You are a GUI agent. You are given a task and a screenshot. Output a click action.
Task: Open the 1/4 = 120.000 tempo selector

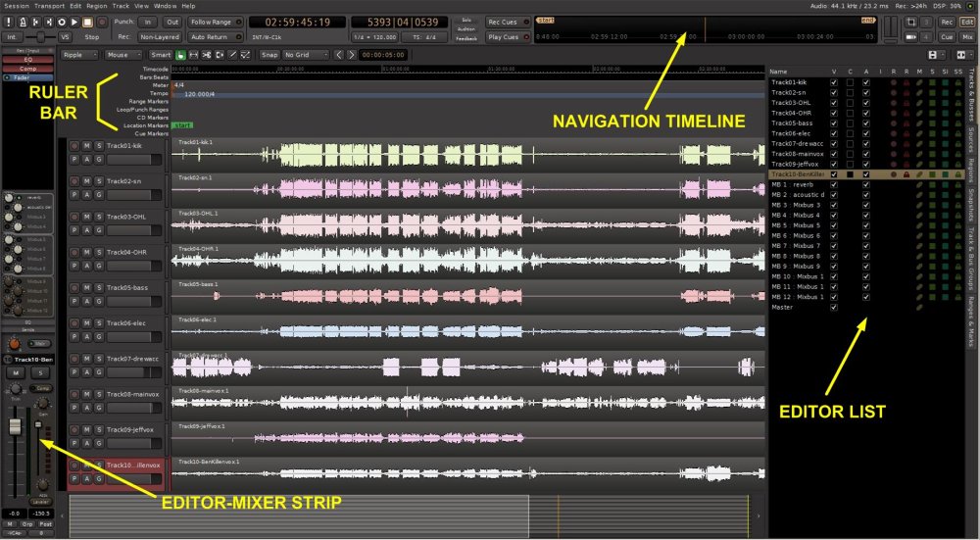[375, 37]
